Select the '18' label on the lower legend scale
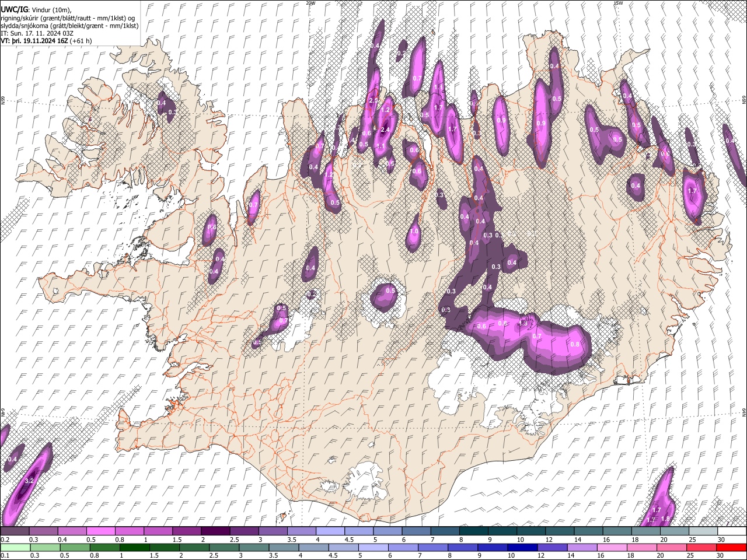Screen dimensions: 747x560 click(x=630, y=555)
